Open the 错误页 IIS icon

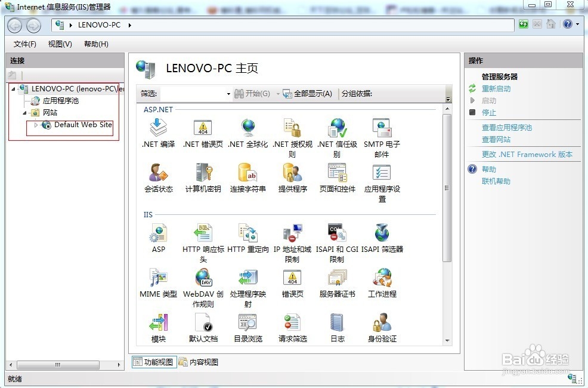(x=292, y=278)
